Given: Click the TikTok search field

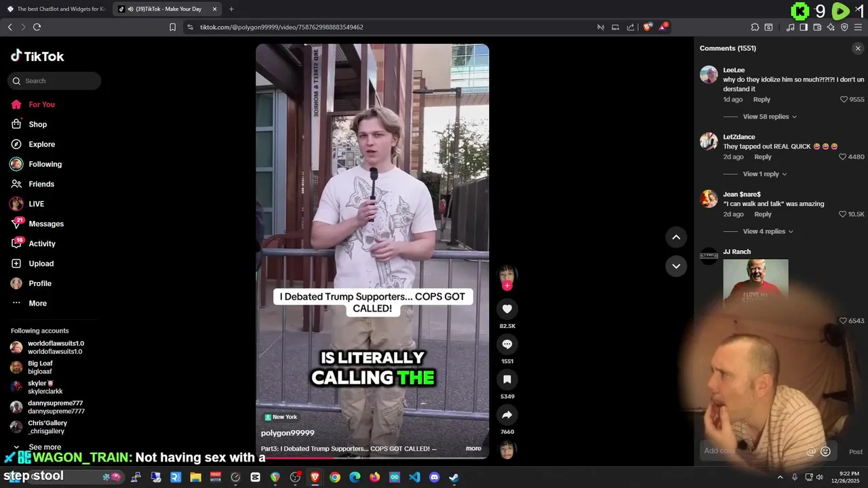Looking at the screenshot, I should point(54,81).
